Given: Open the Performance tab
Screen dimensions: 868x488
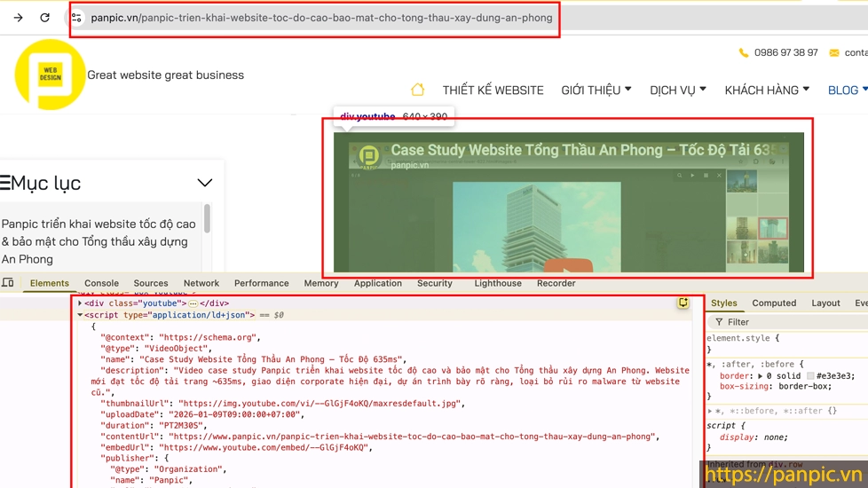Looking at the screenshot, I should click(x=261, y=283).
